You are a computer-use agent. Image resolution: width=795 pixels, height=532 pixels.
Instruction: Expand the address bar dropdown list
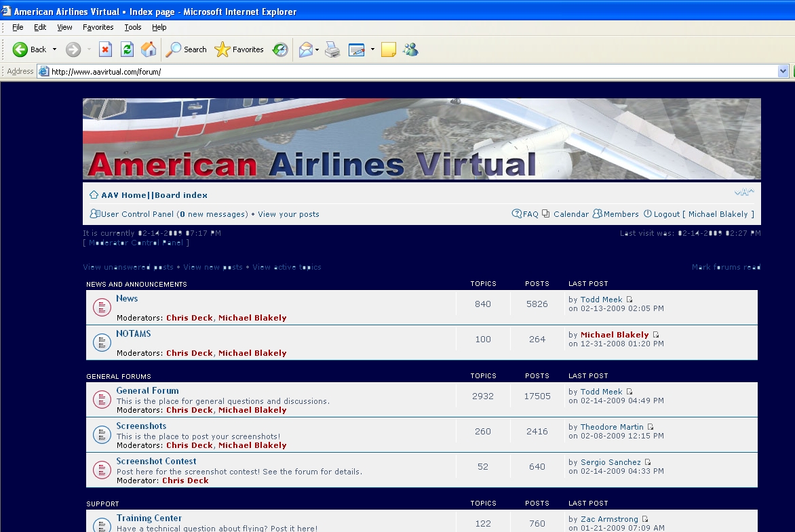click(783, 71)
